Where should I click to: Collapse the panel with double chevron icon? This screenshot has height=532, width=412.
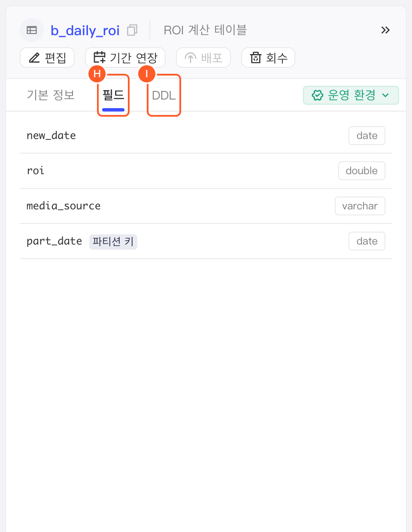point(385,30)
